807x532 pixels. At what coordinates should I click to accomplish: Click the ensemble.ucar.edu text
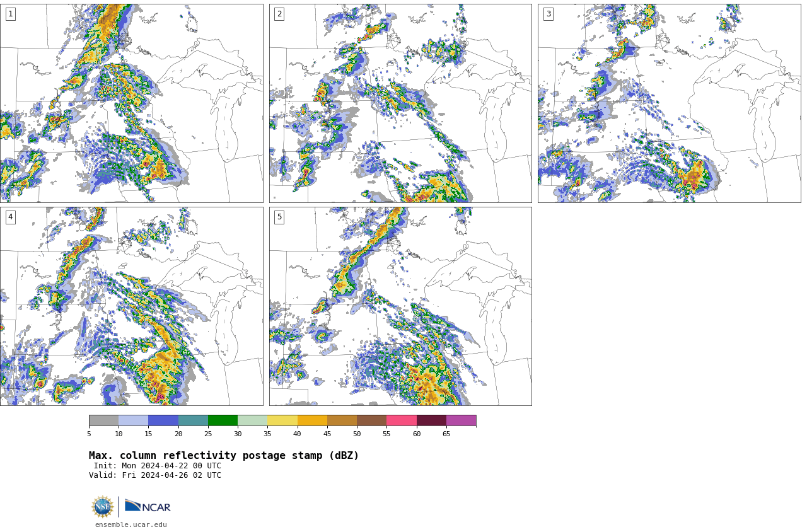tap(131, 524)
